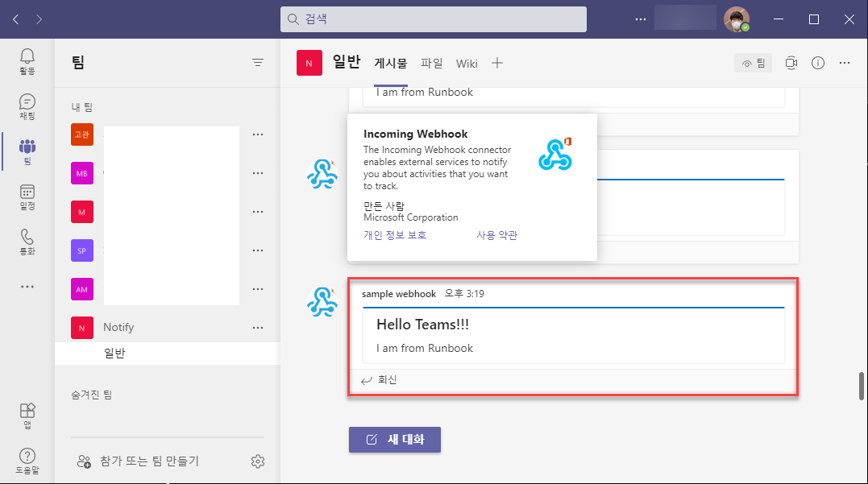
Task: Select the 일반 channel under Notify
Action: (167, 354)
